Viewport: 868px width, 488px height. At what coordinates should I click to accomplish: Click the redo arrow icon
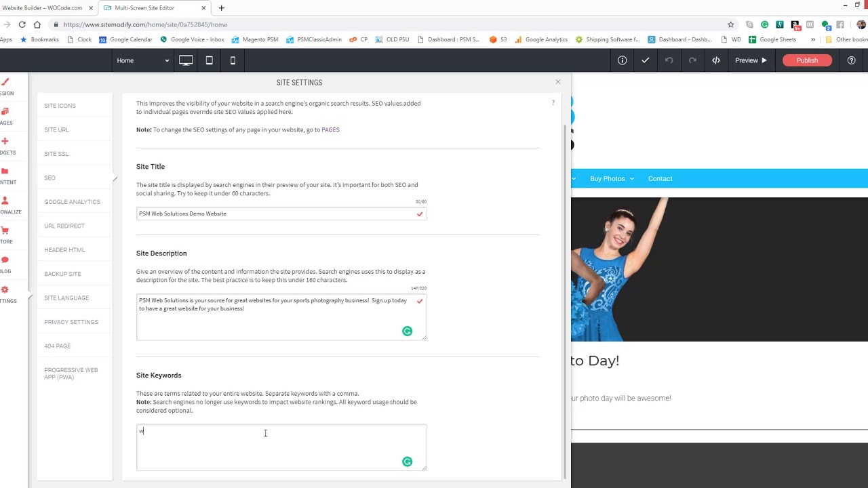point(692,60)
